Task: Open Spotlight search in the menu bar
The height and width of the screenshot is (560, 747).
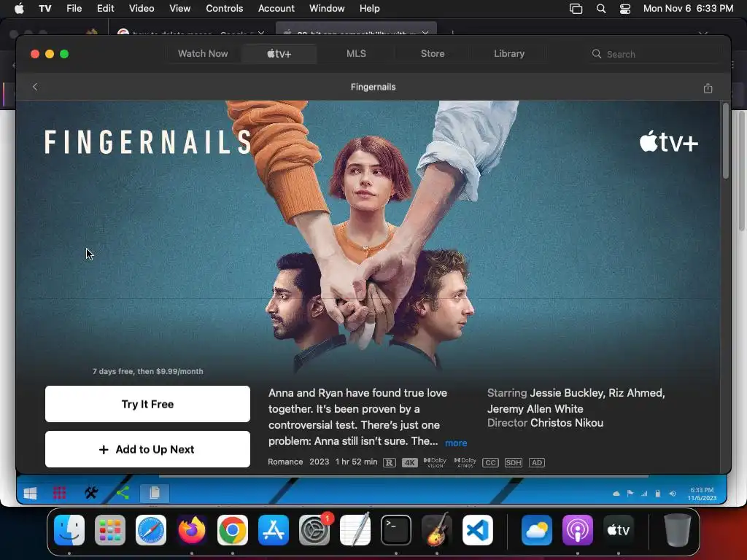Action: tap(601, 9)
